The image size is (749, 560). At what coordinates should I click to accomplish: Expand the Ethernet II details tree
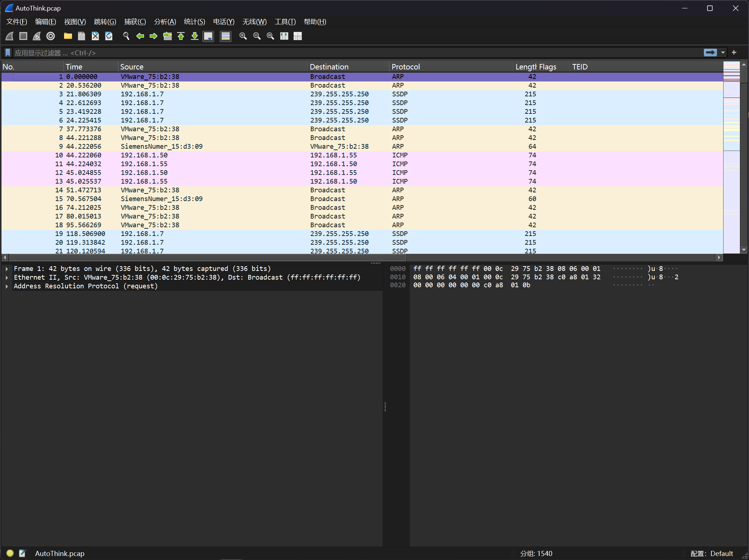tap(7, 277)
